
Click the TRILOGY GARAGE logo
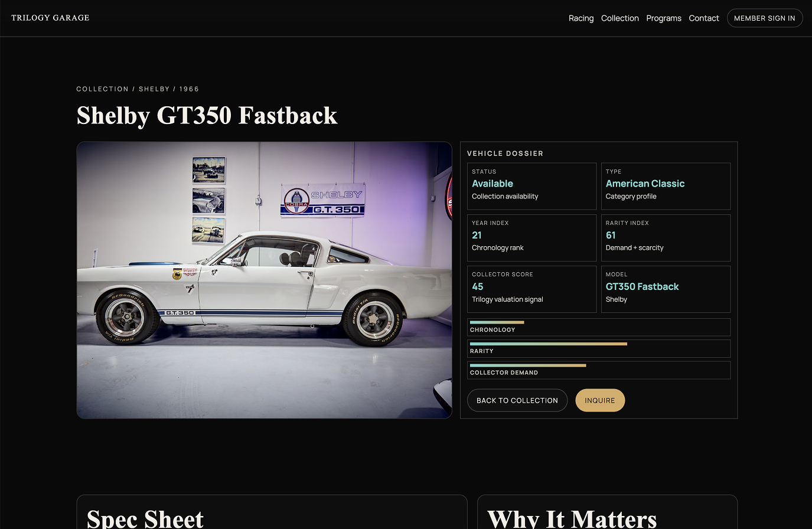pyautogui.click(x=50, y=18)
